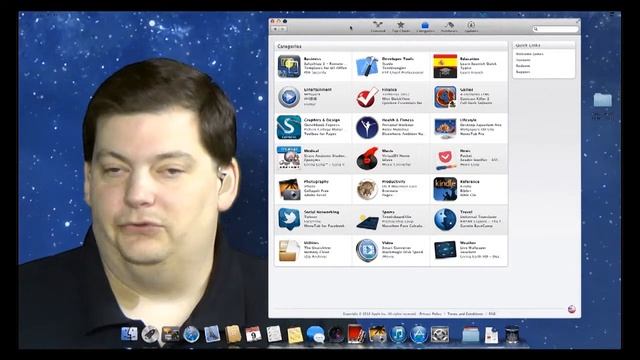Open the Sports category icon
The image size is (640, 360).
pos(367,221)
